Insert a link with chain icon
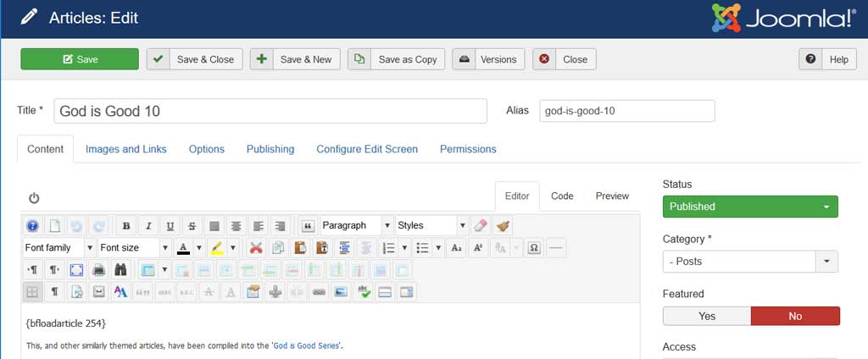This screenshot has height=359, width=868. pos(319,292)
